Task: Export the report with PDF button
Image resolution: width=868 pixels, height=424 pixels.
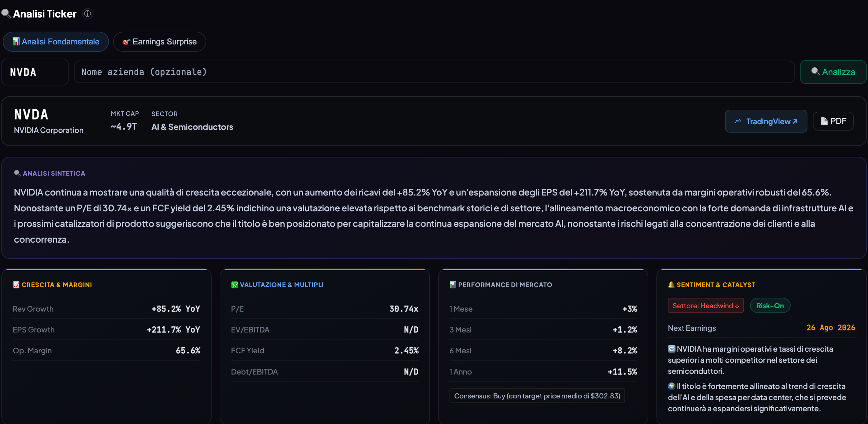Action: coord(833,121)
